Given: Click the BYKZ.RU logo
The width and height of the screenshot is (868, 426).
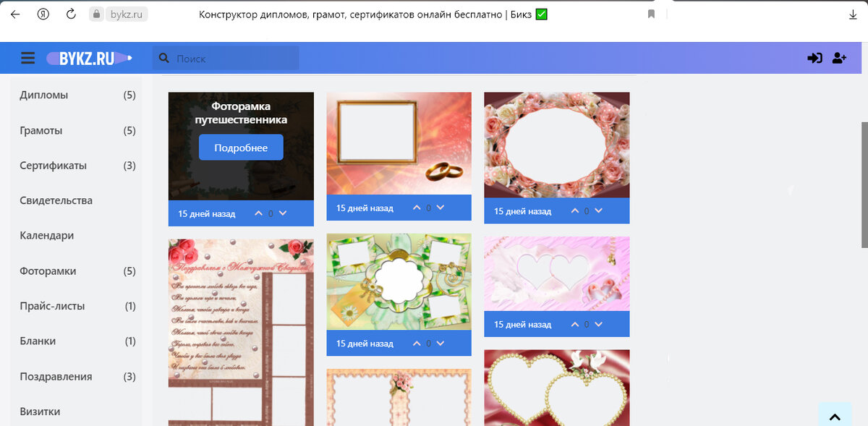Looking at the screenshot, I should coord(87,58).
